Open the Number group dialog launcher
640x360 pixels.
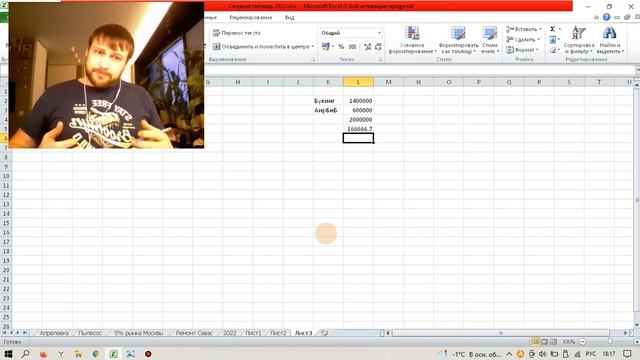click(380, 60)
